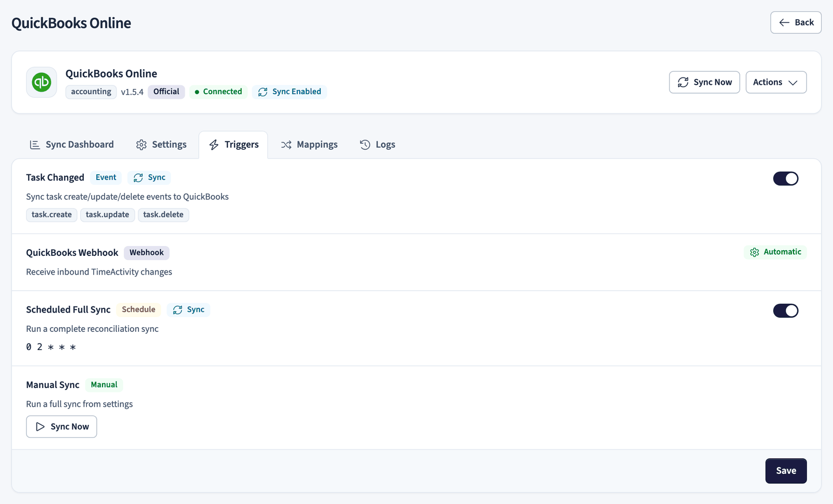833x504 pixels.
Task: Click the Back button
Action: coord(796,22)
